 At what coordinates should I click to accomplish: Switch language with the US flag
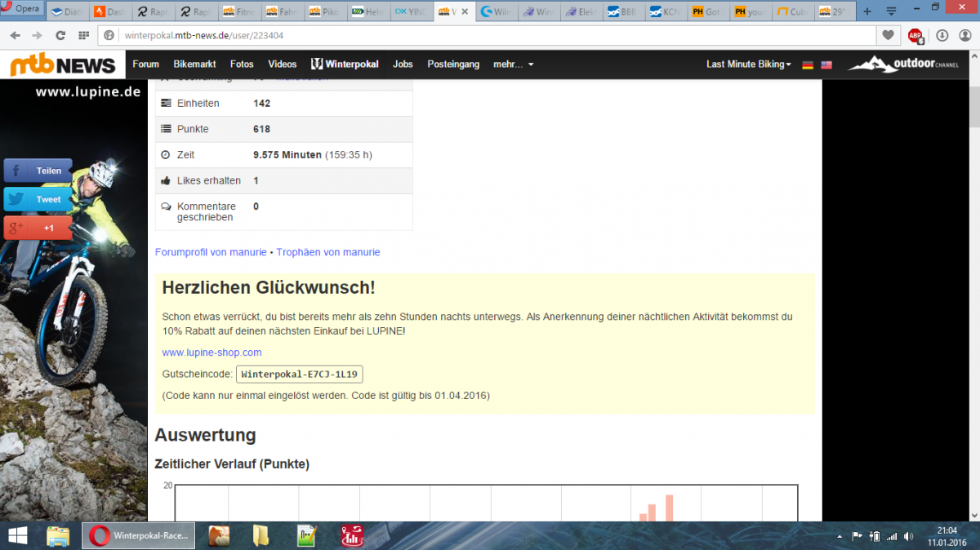click(826, 64)
